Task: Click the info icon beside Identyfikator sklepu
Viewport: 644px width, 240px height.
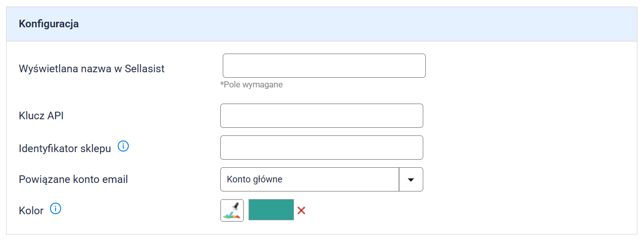Action: click(123, 147)
